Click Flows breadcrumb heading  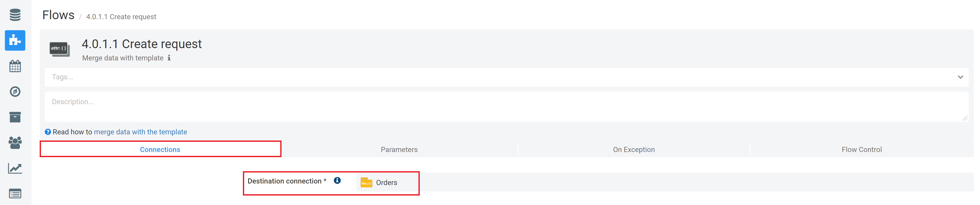click(x=58, y=15)
